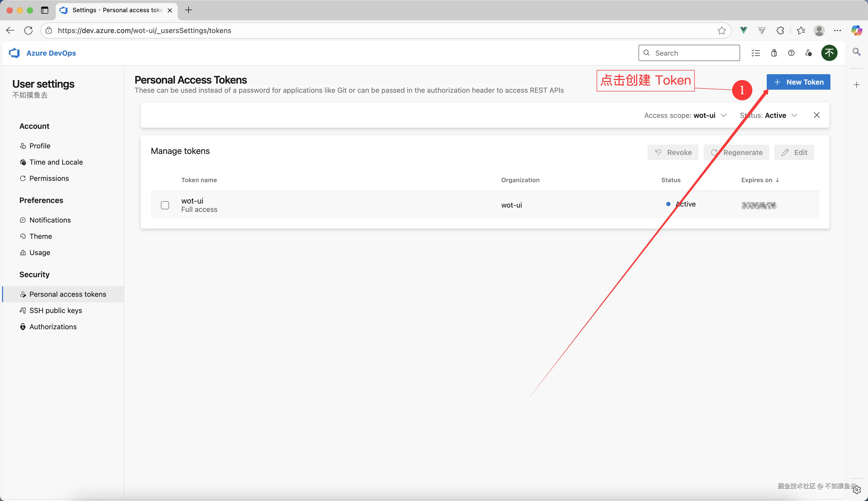Open the user settings gear icon
Screen dimensions: 868x501
(809, 53)
